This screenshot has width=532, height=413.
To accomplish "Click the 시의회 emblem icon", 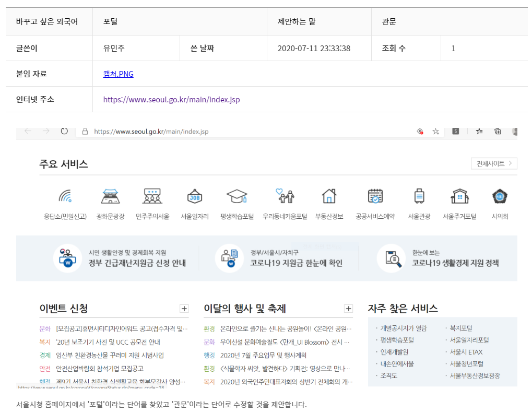I will click(500, 197).
